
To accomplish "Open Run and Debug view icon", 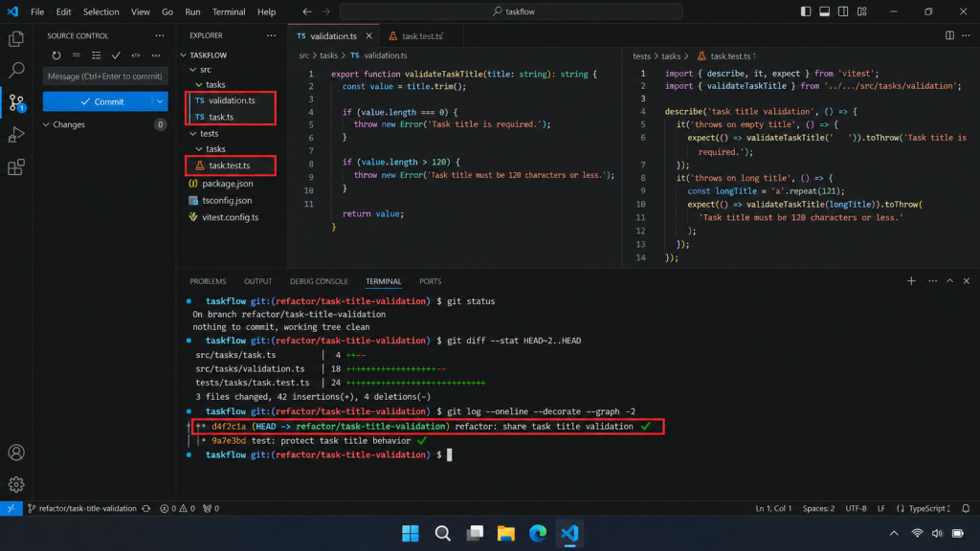I will click(x=16, y=134).
